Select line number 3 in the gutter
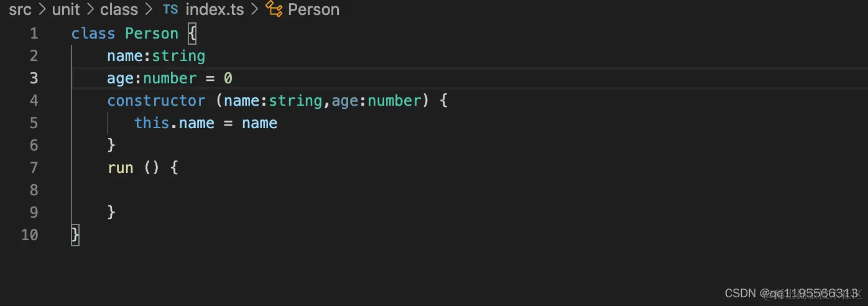This screenshot has width=868, height=306. [x=33, y=78]
